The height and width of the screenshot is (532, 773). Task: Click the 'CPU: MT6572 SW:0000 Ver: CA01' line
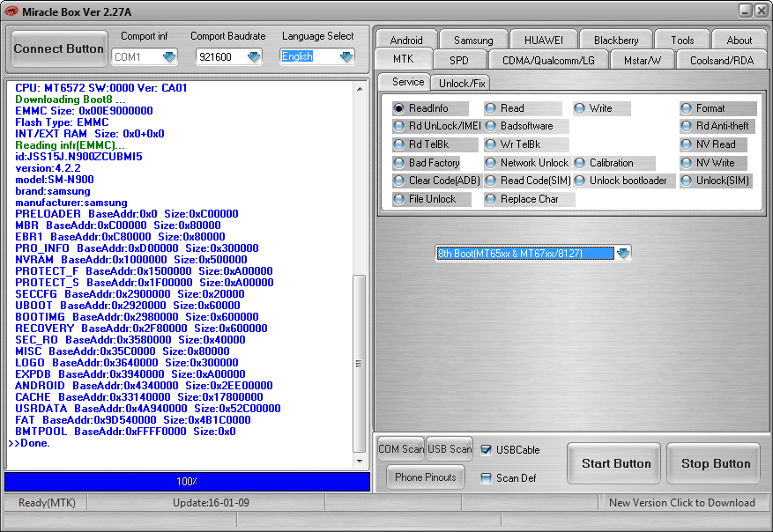pos(101,88)
